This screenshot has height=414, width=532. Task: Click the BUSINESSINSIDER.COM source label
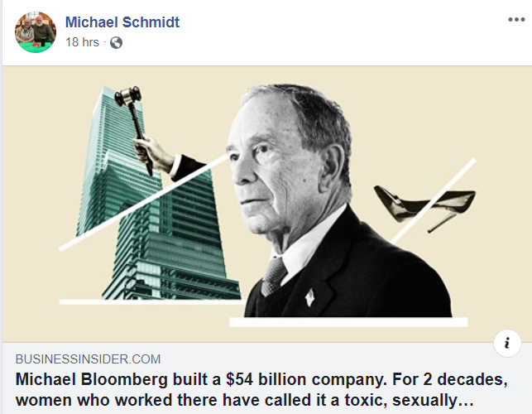pyautogui.click(x=88, y=359)
